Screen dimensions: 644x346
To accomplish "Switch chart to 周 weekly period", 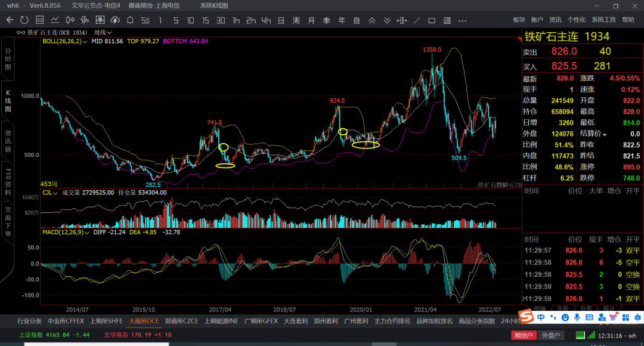I will pos(296,20).
